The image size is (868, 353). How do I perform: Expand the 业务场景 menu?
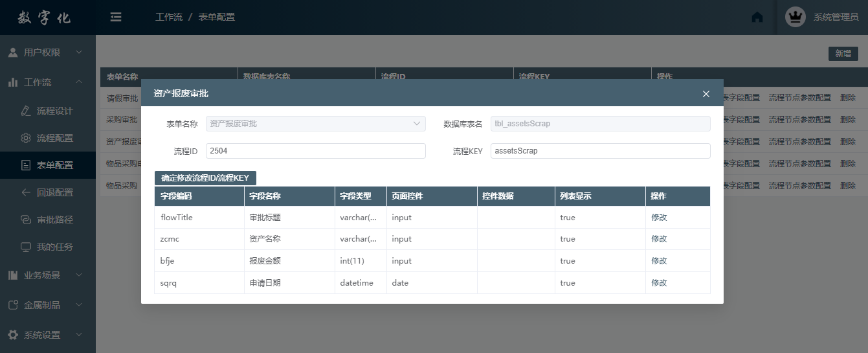pyautogui.click(x=48, y=275)
